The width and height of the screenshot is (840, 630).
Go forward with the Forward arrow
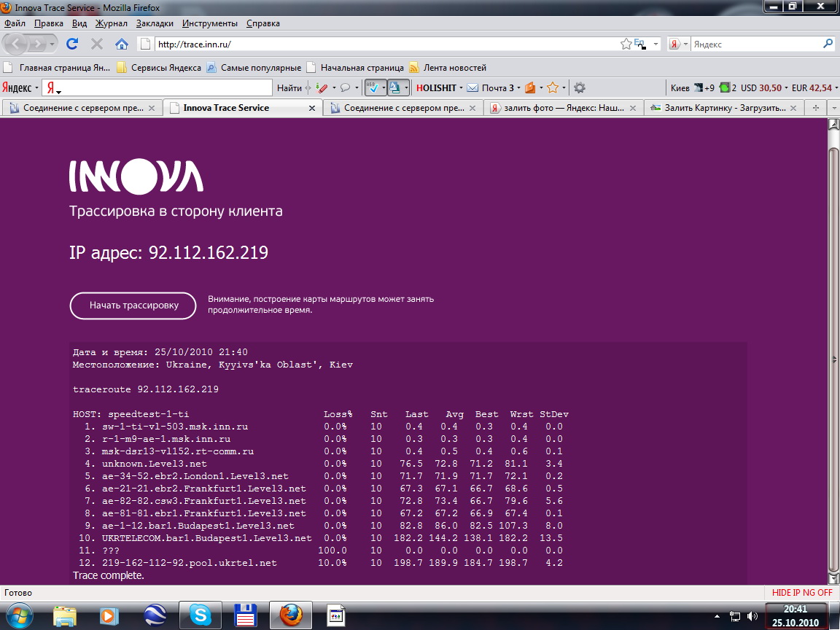[x=37, y=44]
